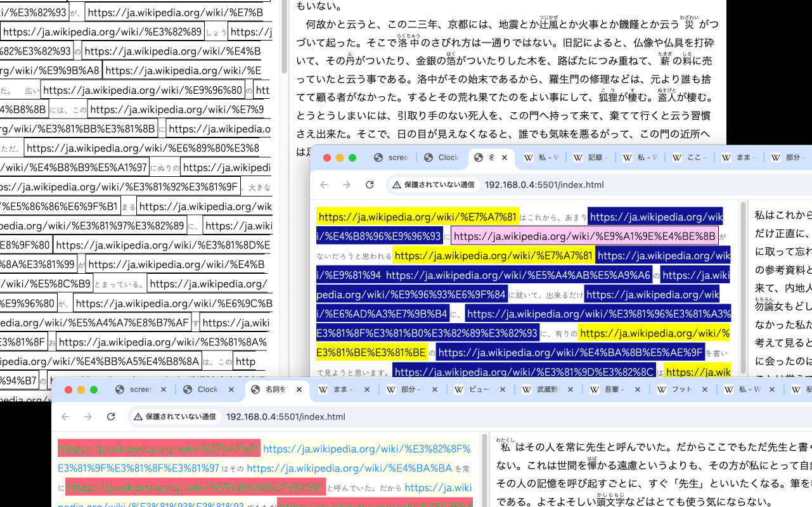Close the 部分 tab in the bottom window
Screen dimensions: 812x507
click(435, 390)
